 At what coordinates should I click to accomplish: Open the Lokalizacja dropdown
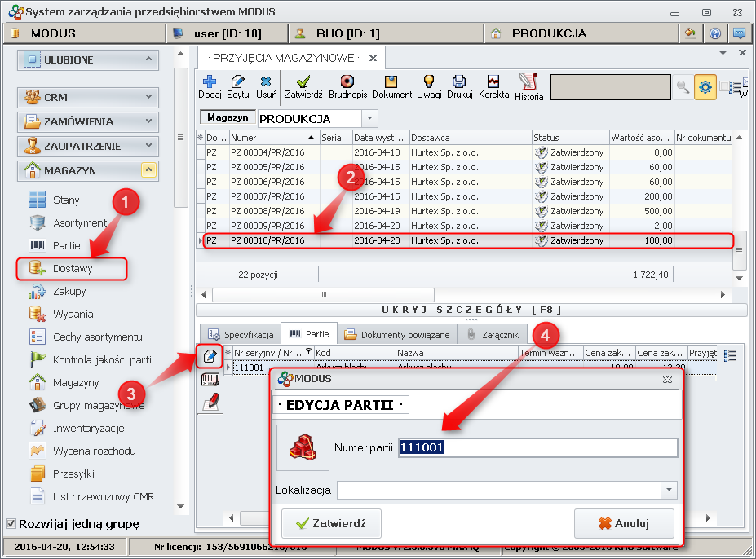670,490
